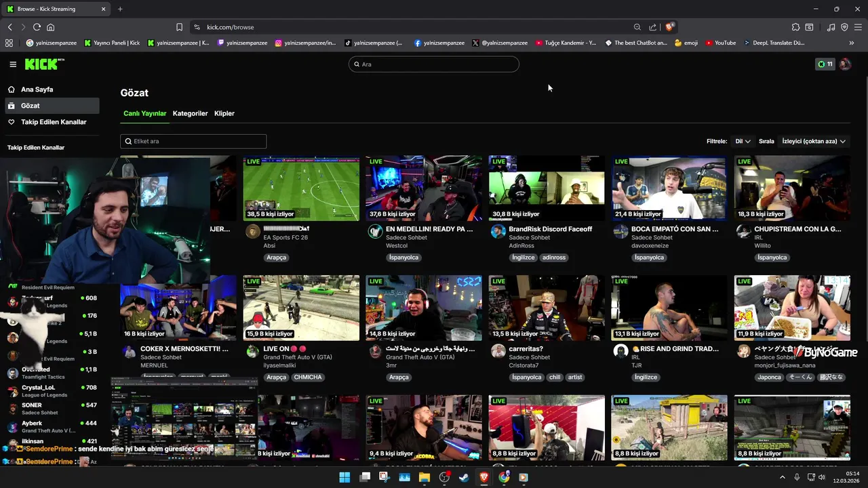Open the browser sidebar search panel icon

click(809, 27)
